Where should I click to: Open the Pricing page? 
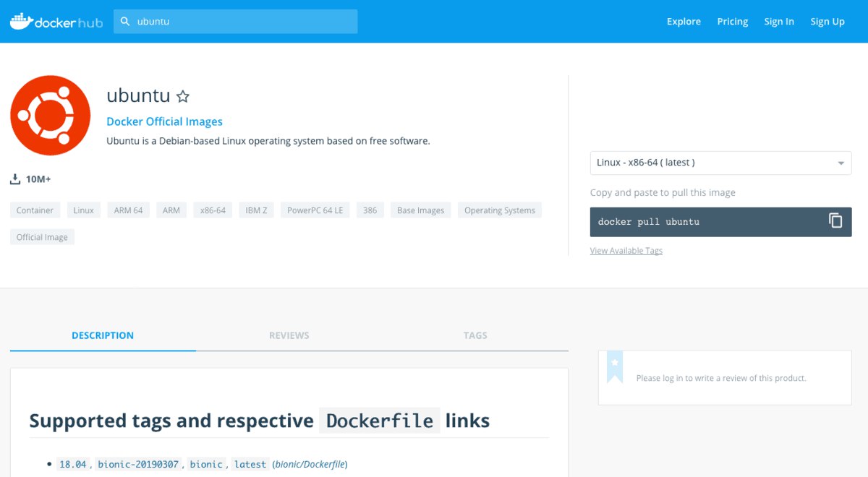[x=733, y=22]
